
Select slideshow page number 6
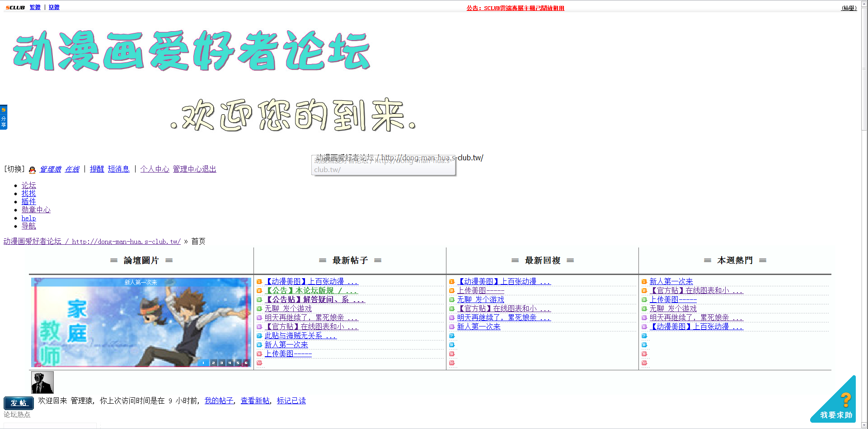[x=246, y=363]
